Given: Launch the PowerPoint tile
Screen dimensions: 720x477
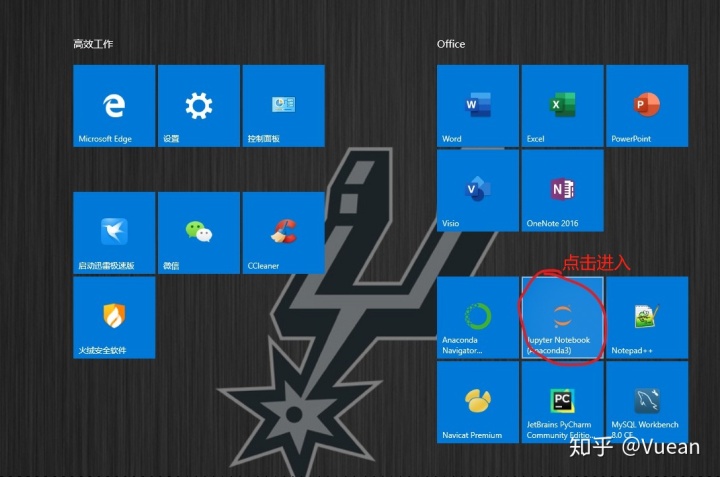Looking at the screenshot, I should 647,106.
